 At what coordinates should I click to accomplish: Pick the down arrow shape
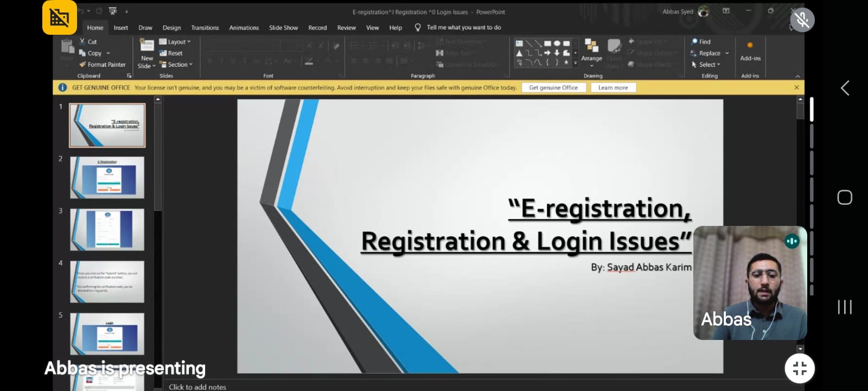coord(557,53)
